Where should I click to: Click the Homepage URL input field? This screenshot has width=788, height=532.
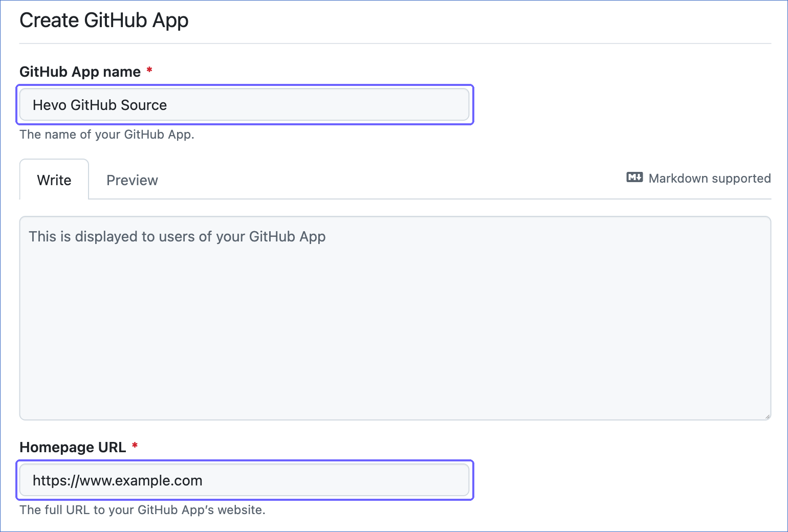point(245,480)
